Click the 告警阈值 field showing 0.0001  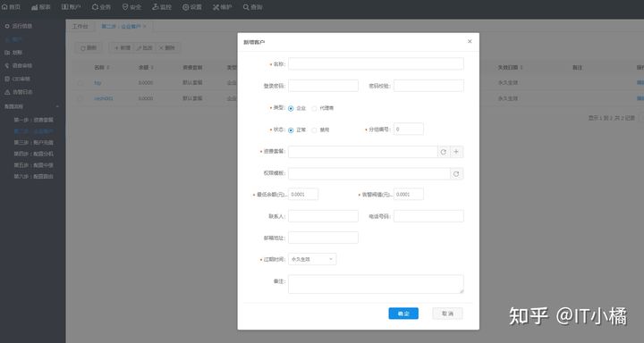click(x=409, y=194)
